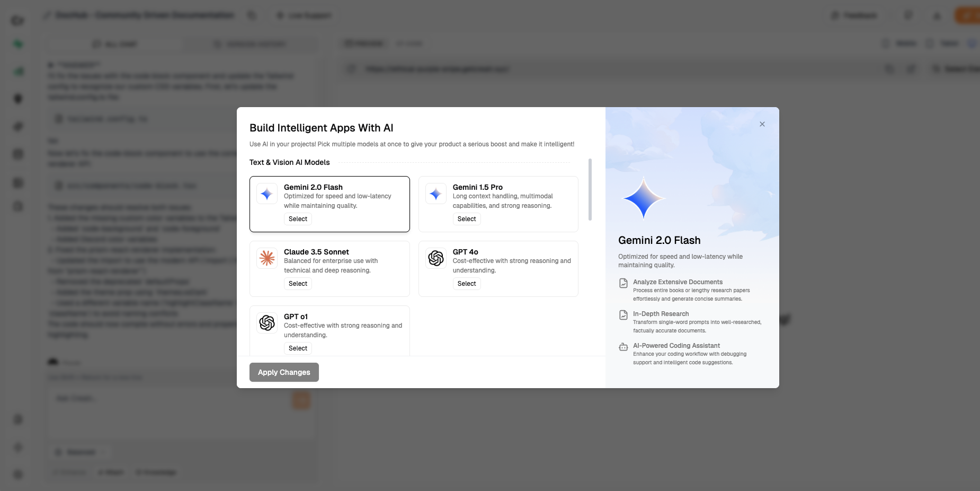
Task: Click the Live Support button in background header
Action: coord(305,15)
